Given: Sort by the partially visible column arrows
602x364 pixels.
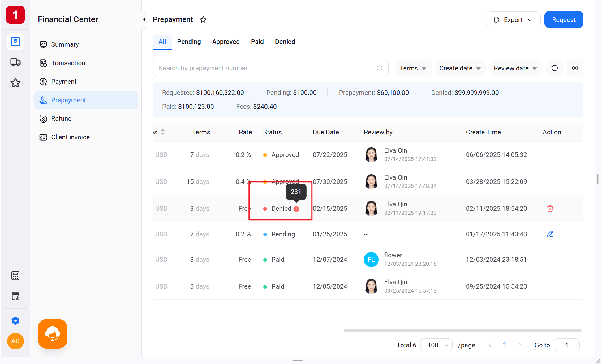Looking at the screenshot, I should [x=163, y=132].
